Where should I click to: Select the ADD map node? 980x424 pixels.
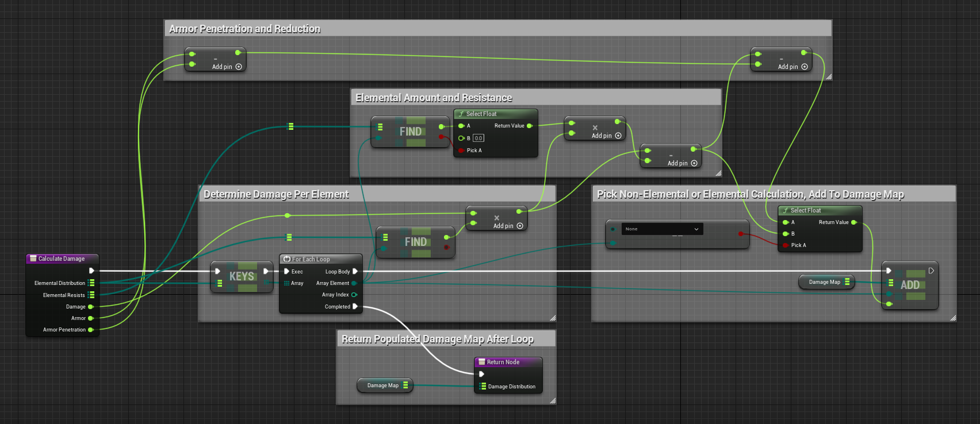click(x=909, y=286)
